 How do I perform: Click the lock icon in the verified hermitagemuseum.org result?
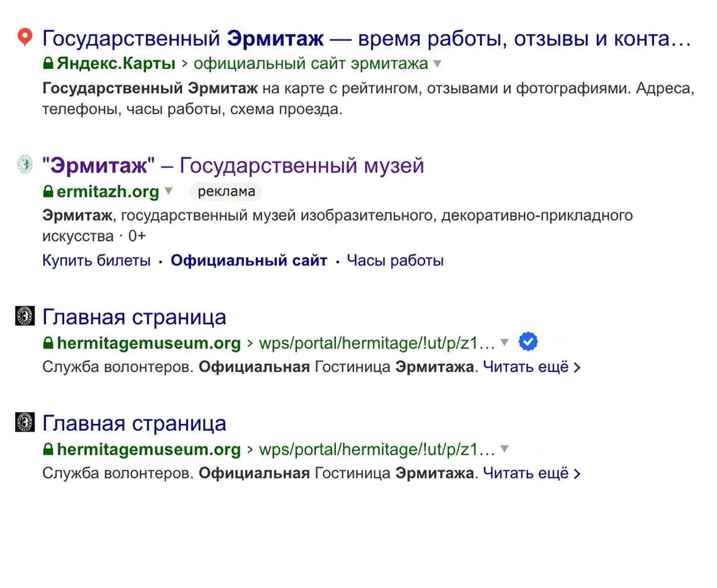coord(48,343)
